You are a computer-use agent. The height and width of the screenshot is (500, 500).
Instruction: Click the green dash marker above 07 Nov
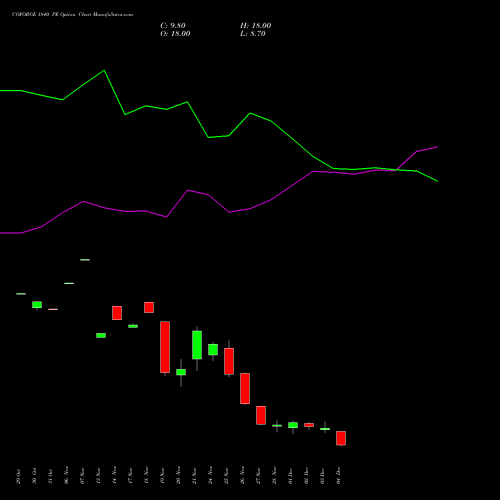[85, 260]
